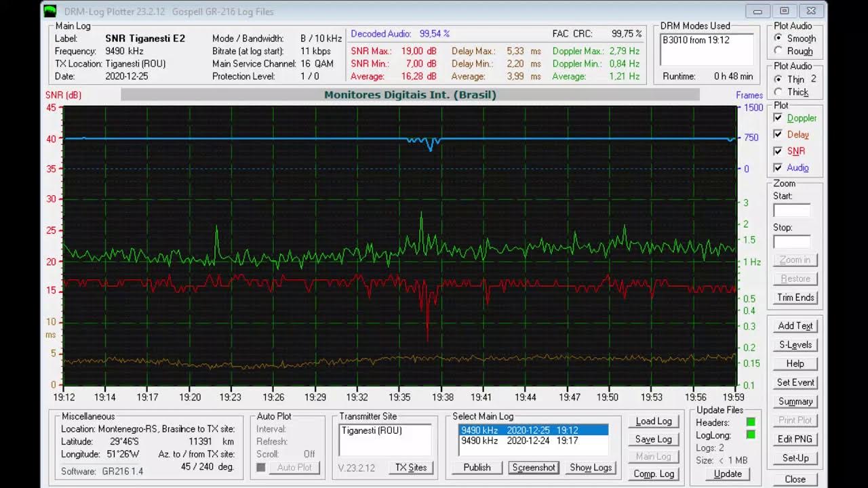Click the 'SNR Tiganesti E2' label value
This screenshot has height=488, width=868.
point(145,39)
